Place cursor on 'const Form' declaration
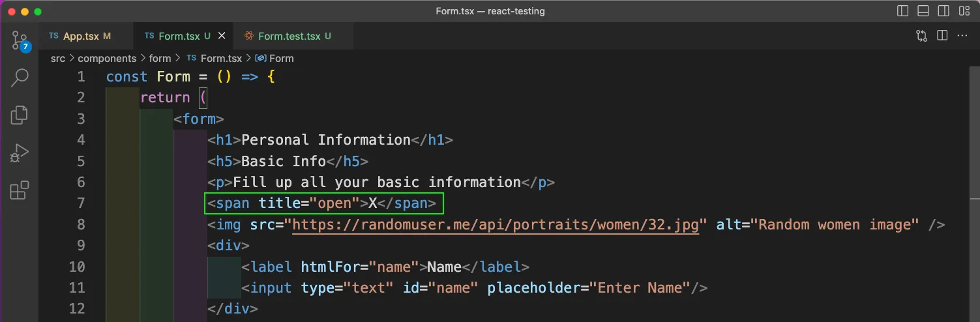This screenshot has width=980, height=322. tap(148, 77)
